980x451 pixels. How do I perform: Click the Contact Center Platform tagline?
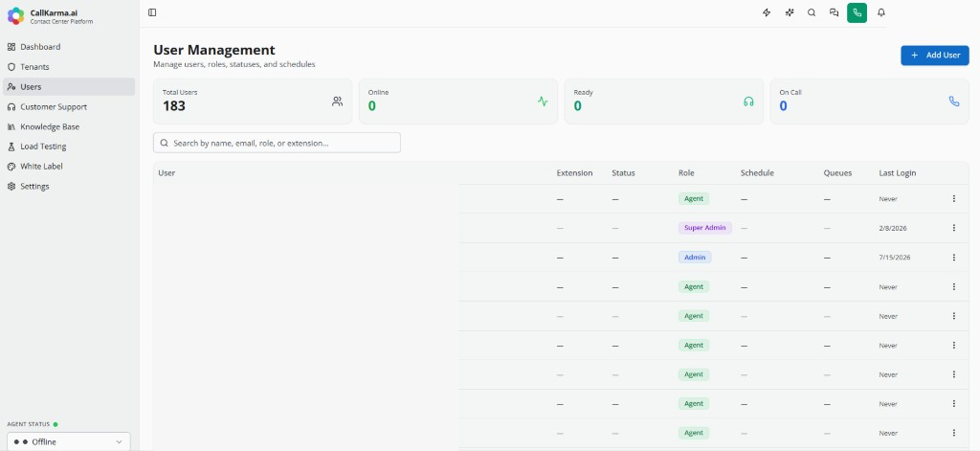coord(61,21)
